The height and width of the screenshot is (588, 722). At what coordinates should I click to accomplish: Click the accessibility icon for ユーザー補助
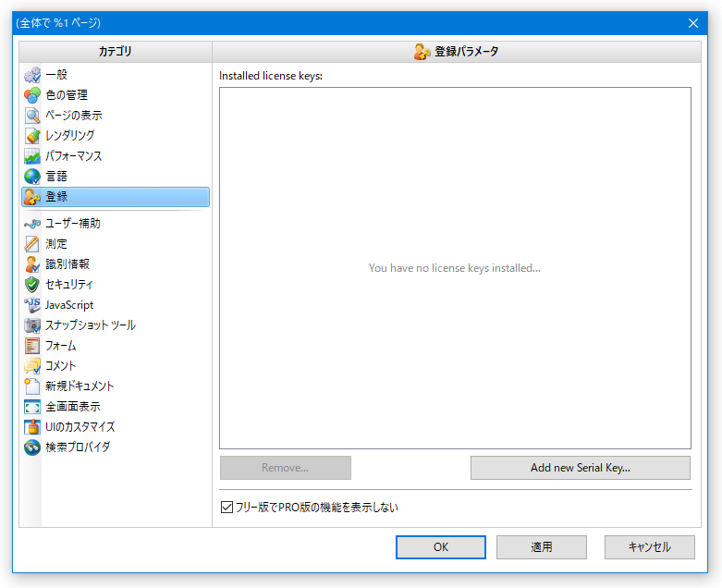(32, 224)
